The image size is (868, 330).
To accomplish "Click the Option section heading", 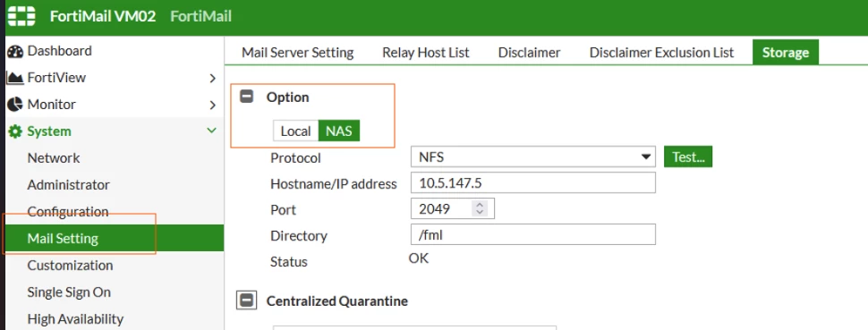I will tap(288, 97).
